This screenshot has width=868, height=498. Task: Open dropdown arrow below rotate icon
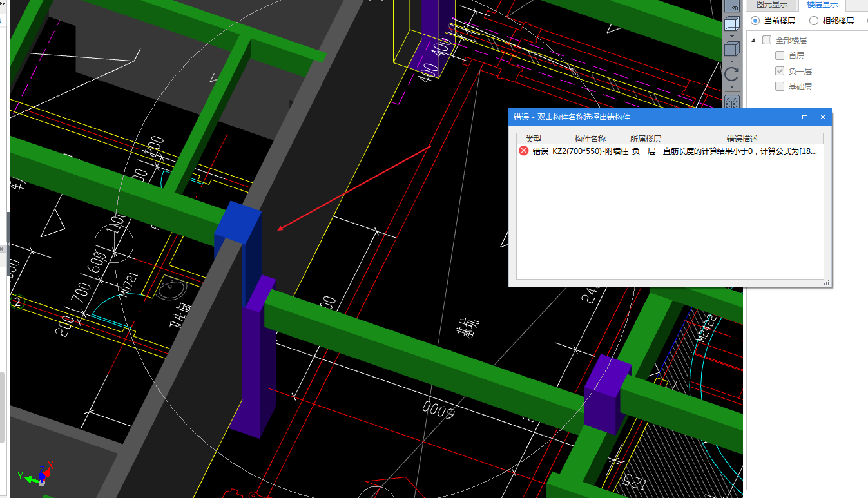[732, 86]
